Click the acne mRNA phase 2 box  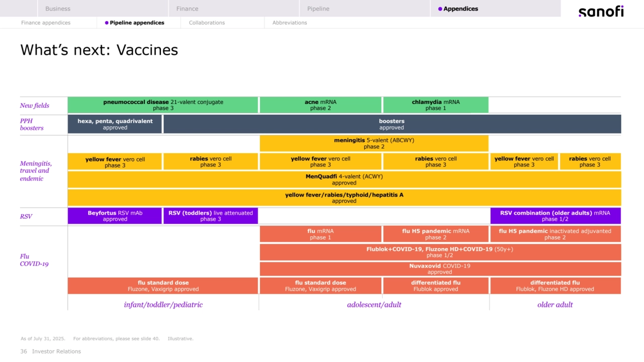320,105
